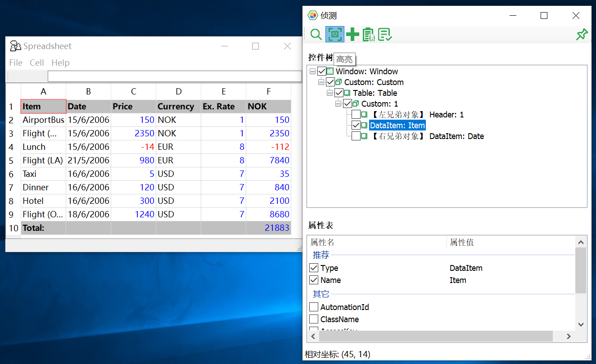The height and width of the screenshot is (364, 596).
Task: Click the spreadsheet formula input field
Action: coord(175,76)
